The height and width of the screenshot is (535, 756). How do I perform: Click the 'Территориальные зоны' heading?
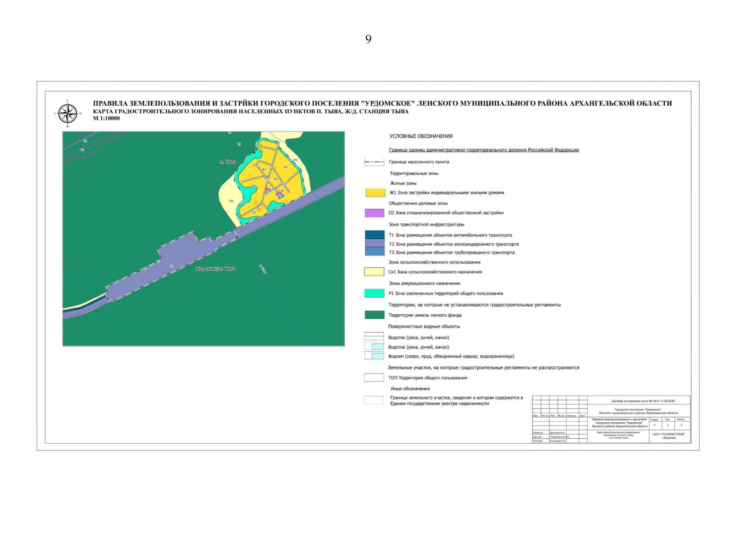click(x=414, y=173)
